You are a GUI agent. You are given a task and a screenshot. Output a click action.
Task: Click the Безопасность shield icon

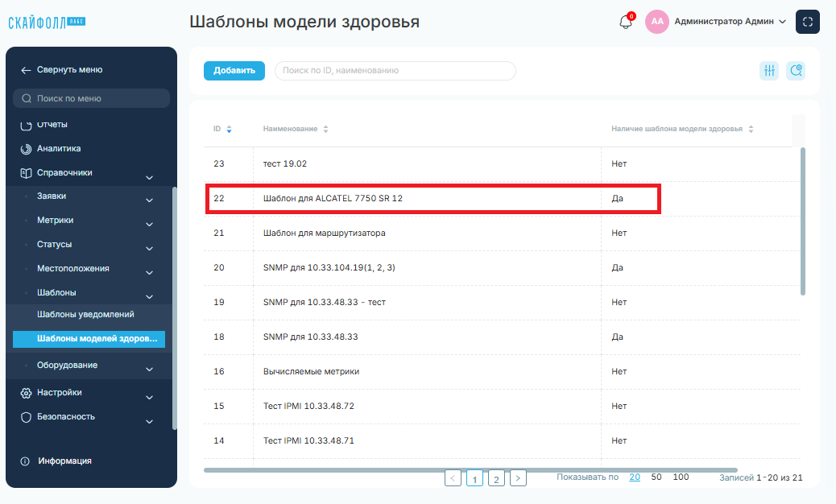(26, 416)
